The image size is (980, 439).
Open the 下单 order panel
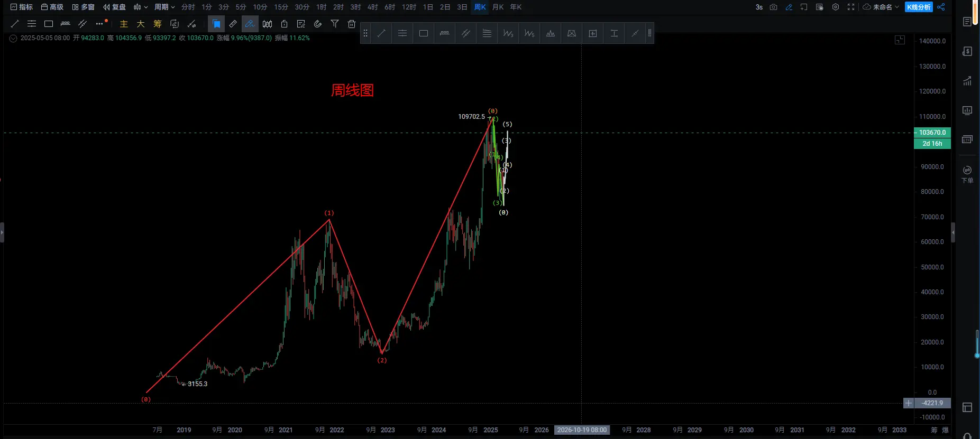(x=967, y=174)
